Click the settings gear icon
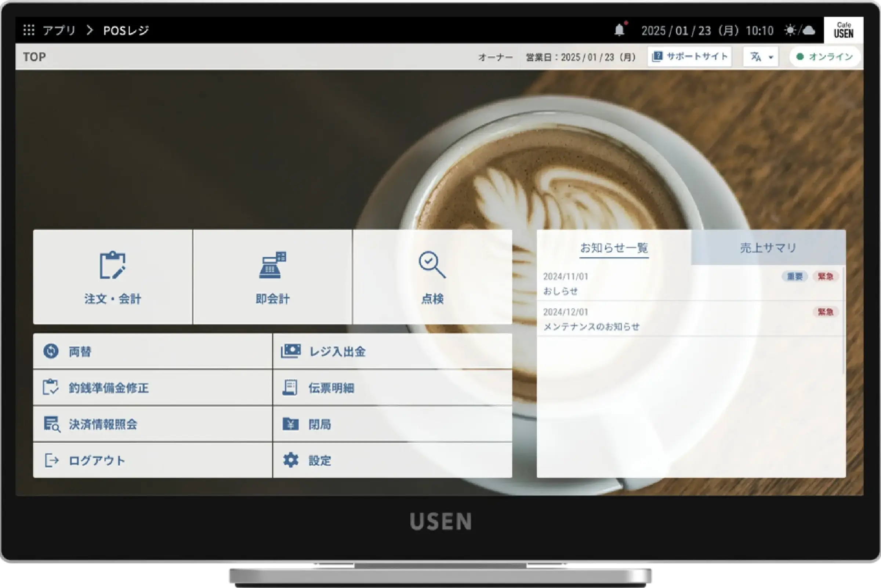 click(291, 460)
